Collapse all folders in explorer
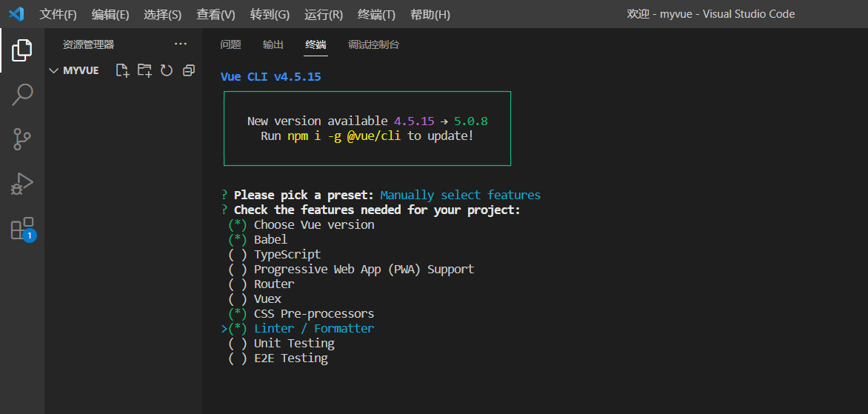This screenshot has height=414, width=868. coord(189,70)
